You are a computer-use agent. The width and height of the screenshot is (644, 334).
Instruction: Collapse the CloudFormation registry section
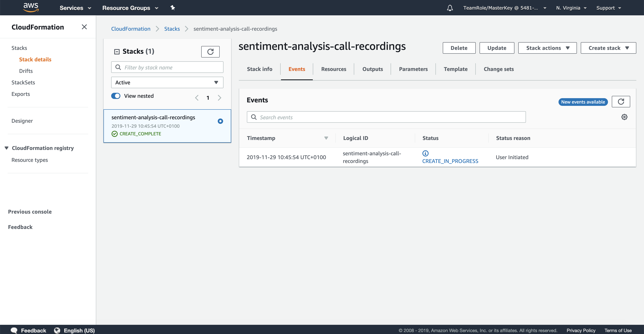point(7,148)
